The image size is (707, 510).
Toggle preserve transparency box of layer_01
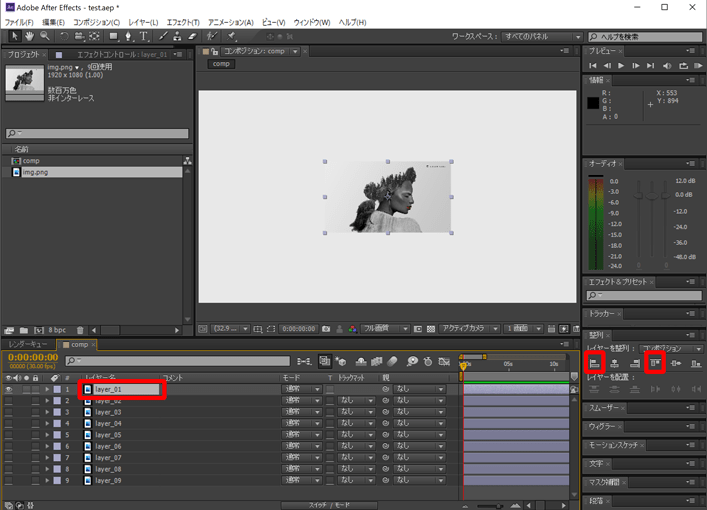pos(331,389)
